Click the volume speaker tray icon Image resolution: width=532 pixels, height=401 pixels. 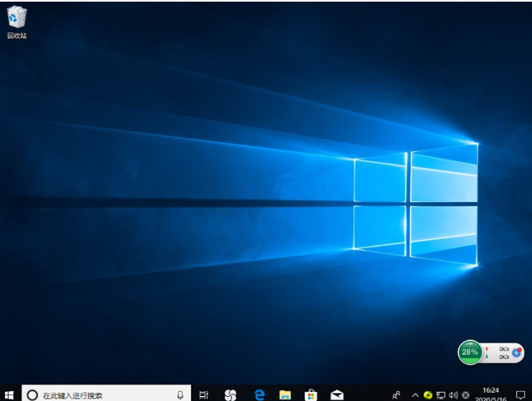tap(453, 395)
